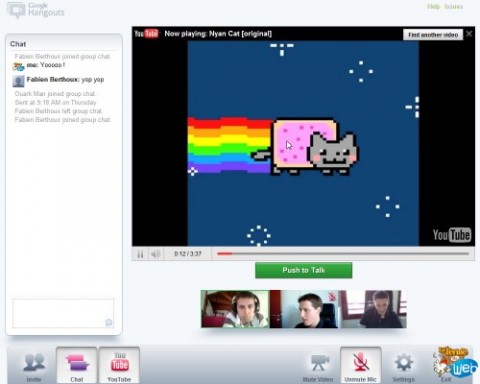Click the Mute Video camera icon
Viewport: 480px width, 384px height.
coord(319,363)
